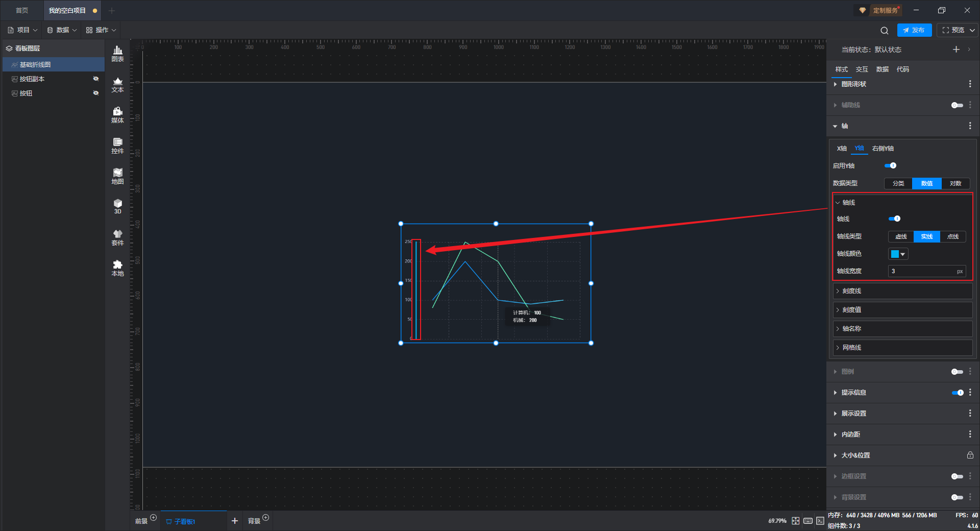This screenshot has height=531, width=980.
Task: Toggle the 边框设置 switch
Action: pos(957,476)
